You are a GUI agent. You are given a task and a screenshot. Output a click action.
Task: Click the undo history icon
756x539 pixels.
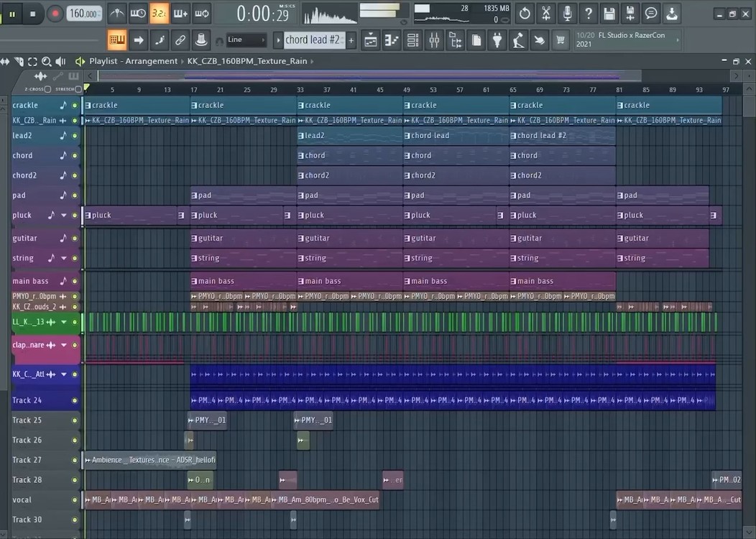[x=525, y=13]
